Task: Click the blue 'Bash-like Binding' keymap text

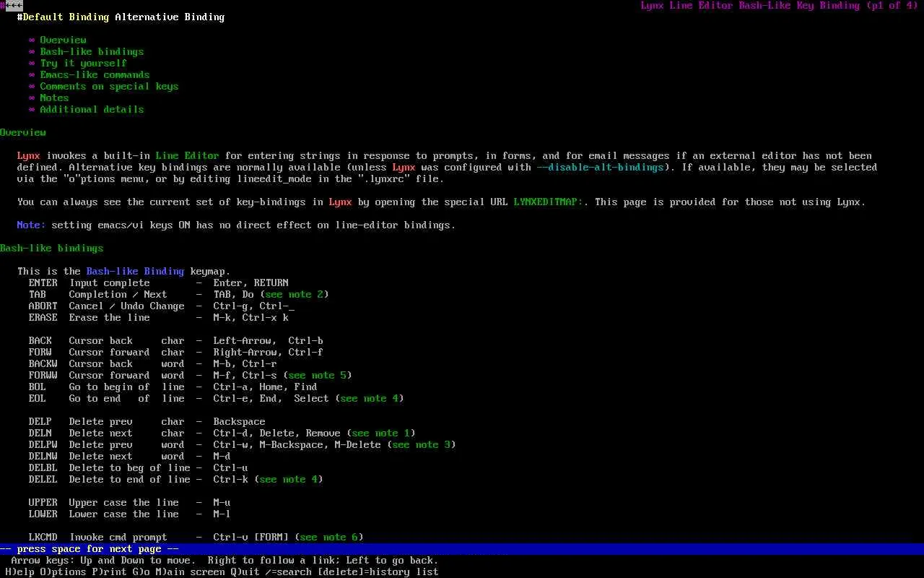Action: point(136,272)
